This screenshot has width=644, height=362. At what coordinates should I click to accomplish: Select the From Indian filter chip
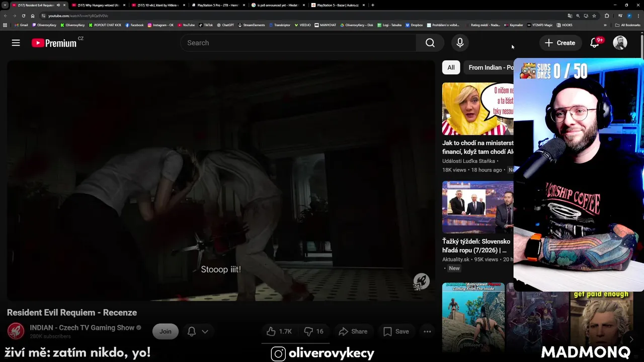point(489,67)
